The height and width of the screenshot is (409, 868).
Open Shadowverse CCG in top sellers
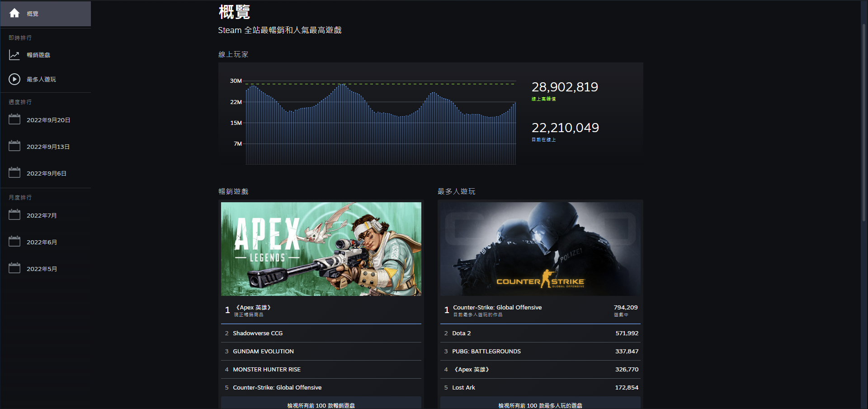(321, 333)
